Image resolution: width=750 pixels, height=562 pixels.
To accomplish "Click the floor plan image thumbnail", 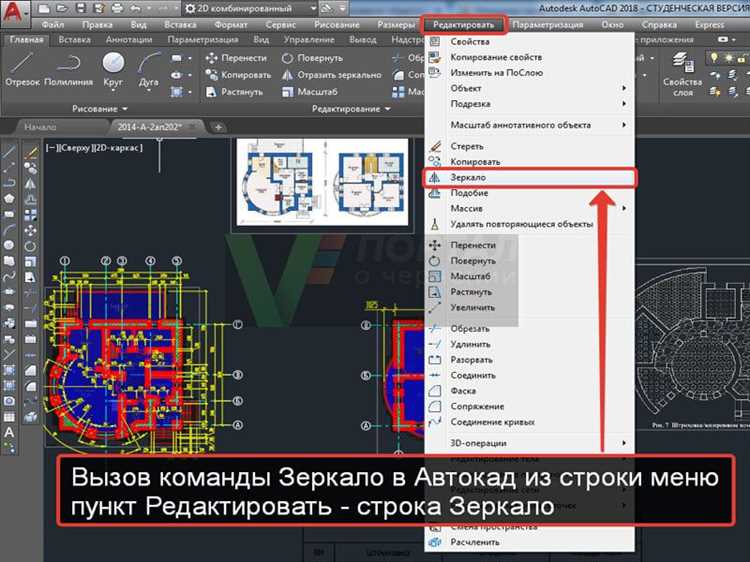I will tap(322, 182).
